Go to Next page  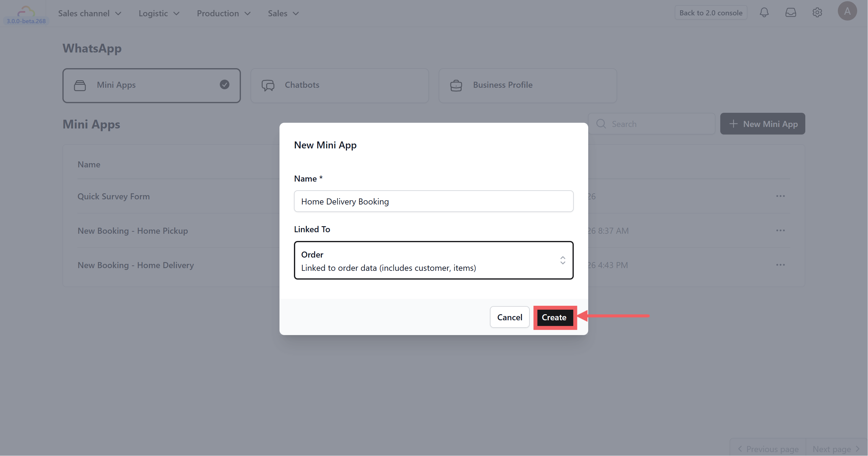coord(836,449)
